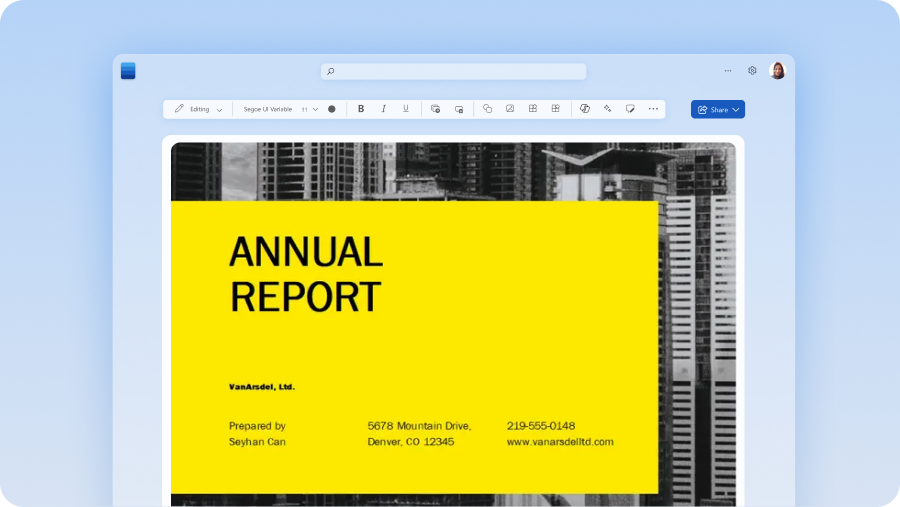
Task: Click the blue app logo icon
Action: (x=128, y=71)
